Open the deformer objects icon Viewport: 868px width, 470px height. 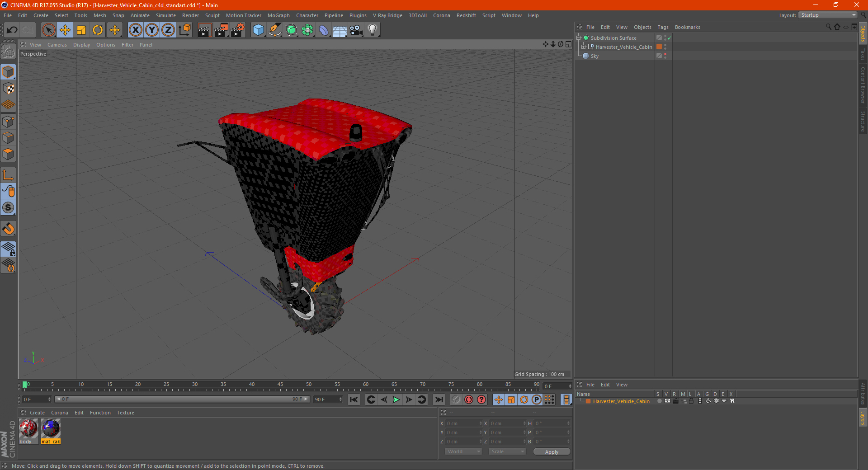click(324, 30)
